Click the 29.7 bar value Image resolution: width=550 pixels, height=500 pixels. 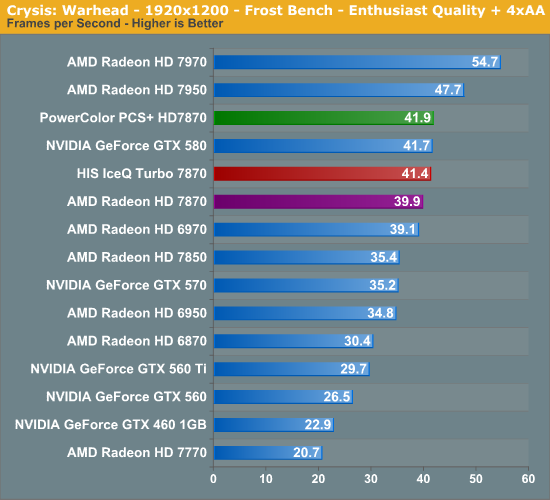(354, 369)
